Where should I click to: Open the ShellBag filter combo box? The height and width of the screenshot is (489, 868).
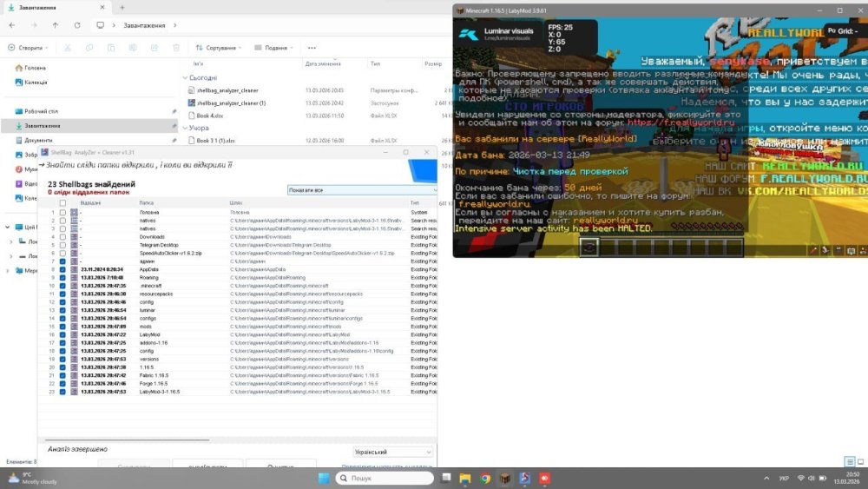pyautogui.click(x=362, y=190)
